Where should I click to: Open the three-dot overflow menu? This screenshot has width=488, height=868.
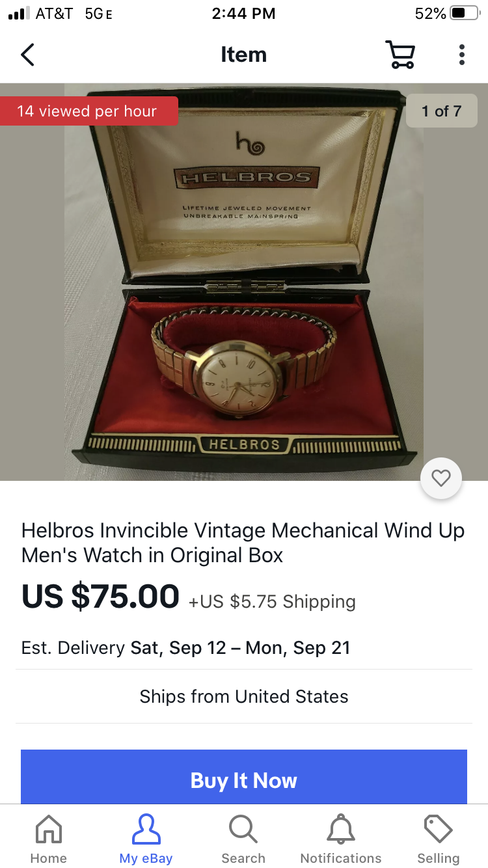click(461, 55)
